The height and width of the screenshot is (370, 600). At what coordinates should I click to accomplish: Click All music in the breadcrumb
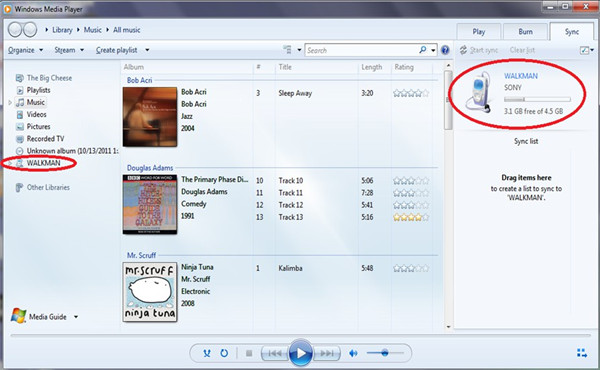click(x=127, y=30)
